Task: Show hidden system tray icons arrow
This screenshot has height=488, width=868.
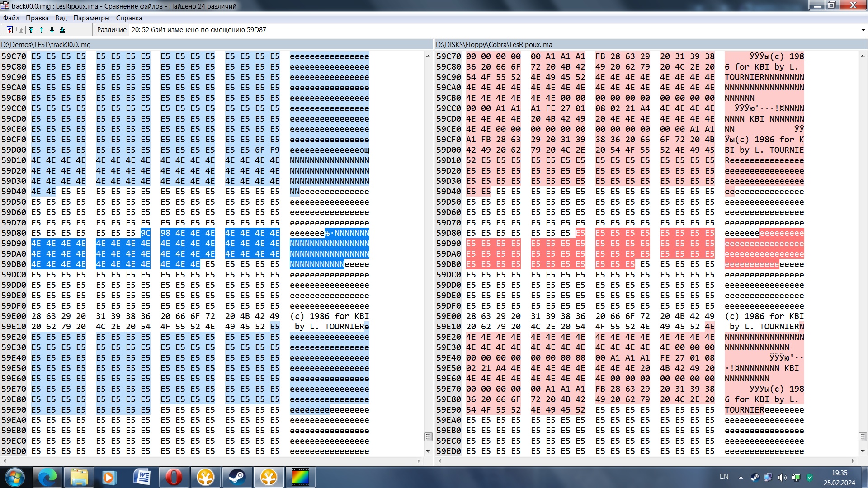Action: 741,477
